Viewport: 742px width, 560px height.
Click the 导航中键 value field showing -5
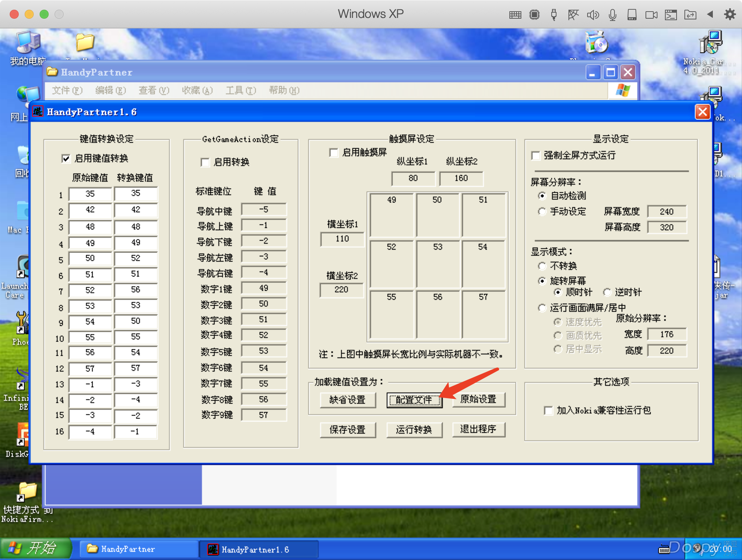tap(264, 210)
